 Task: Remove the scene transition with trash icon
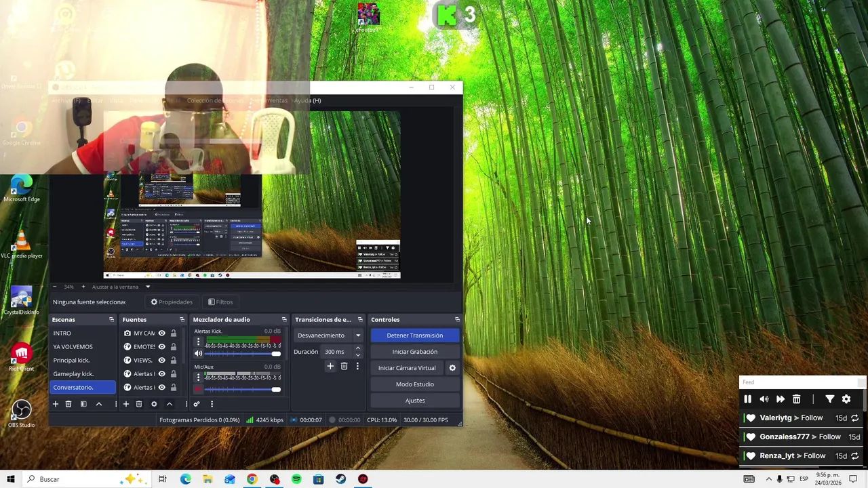click(344, 366)
